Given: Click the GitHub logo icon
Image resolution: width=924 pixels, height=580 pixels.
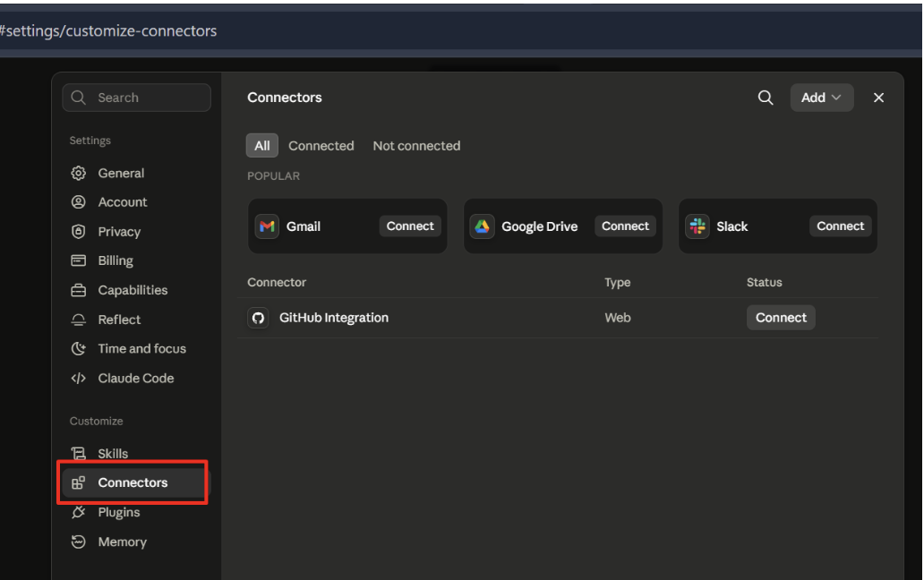Looking at the screenshot, I should point(258,318).
